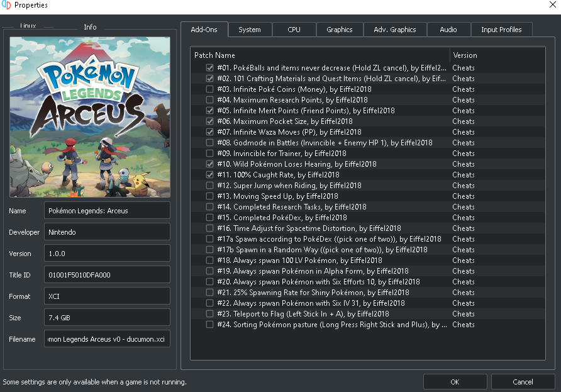
Task: Disable #11 100% Caught Rate cheat
Action: click(x=209, y=175)
